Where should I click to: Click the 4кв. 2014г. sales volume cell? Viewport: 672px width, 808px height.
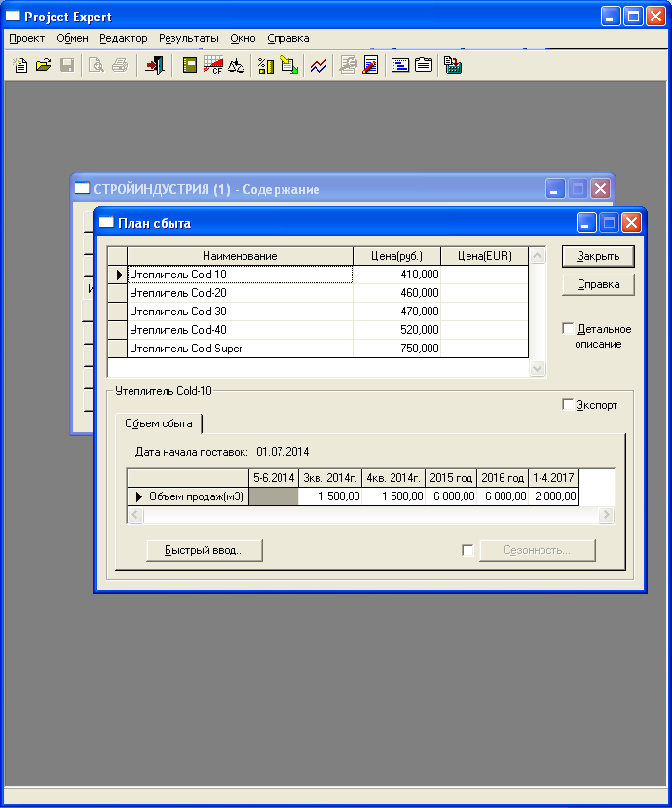393,496
